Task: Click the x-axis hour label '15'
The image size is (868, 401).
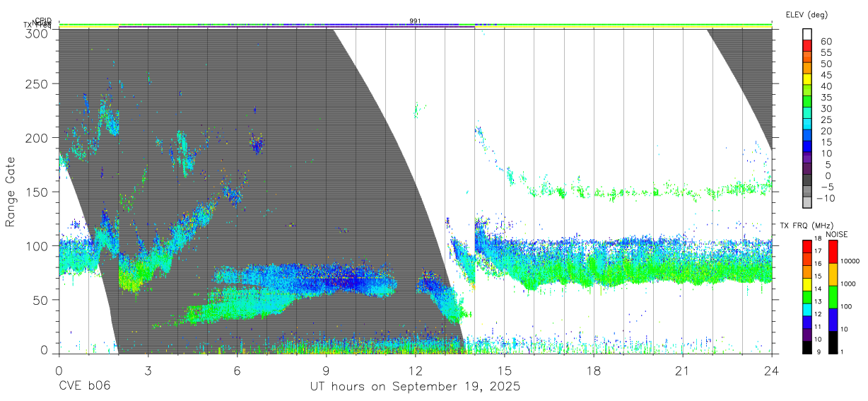Action: (x=505, y=371)
